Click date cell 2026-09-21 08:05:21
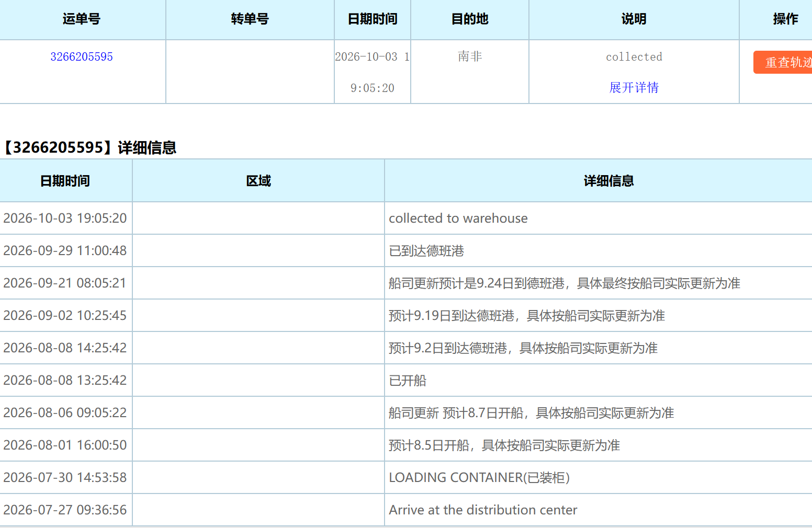Image resolution: width=812 pixels, height=528 pixels. [65, 283]
